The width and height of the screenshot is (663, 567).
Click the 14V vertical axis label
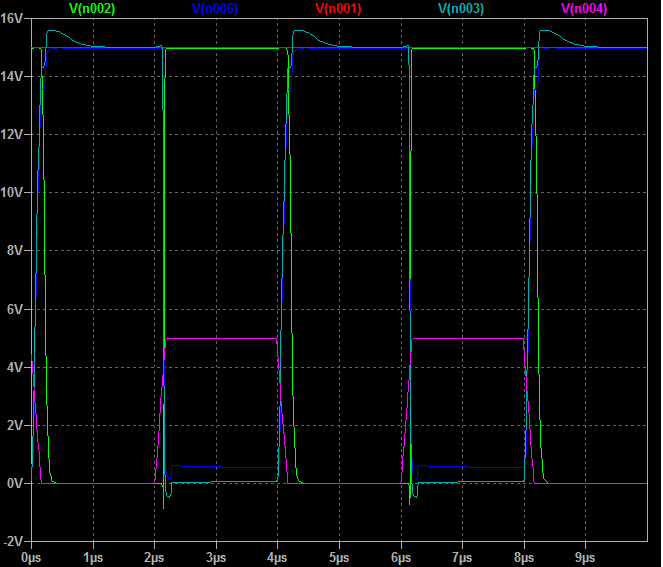pyautogui.click(x=11, y=77)
